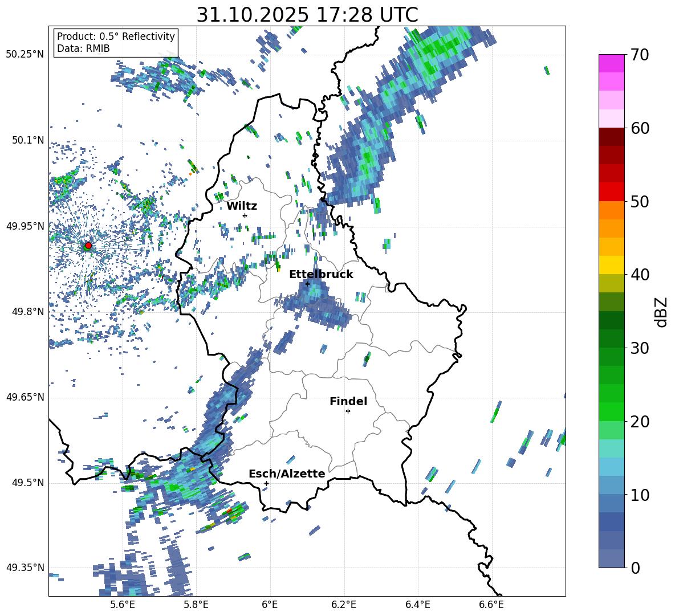Click the 50.25°N latitude label
675x616 pixels.
tap(25, 55)
